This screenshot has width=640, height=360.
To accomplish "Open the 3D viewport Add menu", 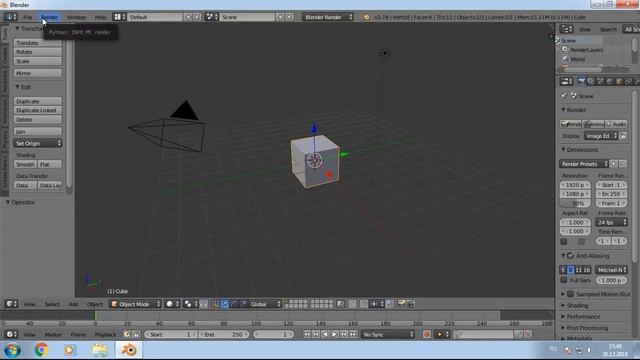I will click(73, 304).
